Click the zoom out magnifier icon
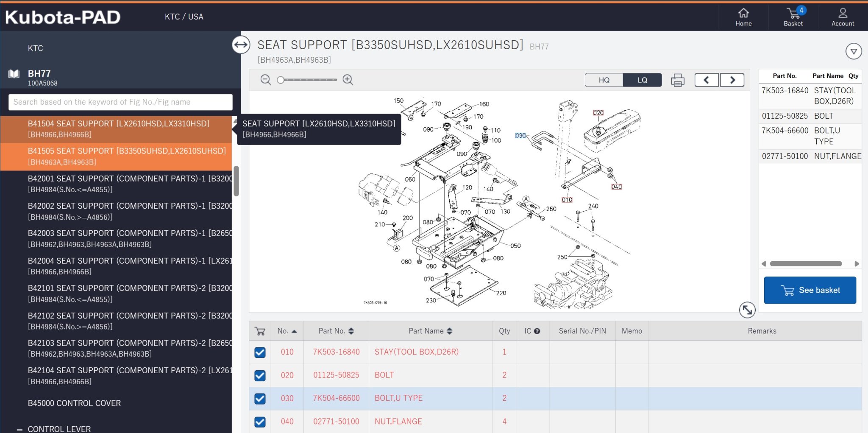The width and height of the screenshot is (868, 433). coord(265,80)
